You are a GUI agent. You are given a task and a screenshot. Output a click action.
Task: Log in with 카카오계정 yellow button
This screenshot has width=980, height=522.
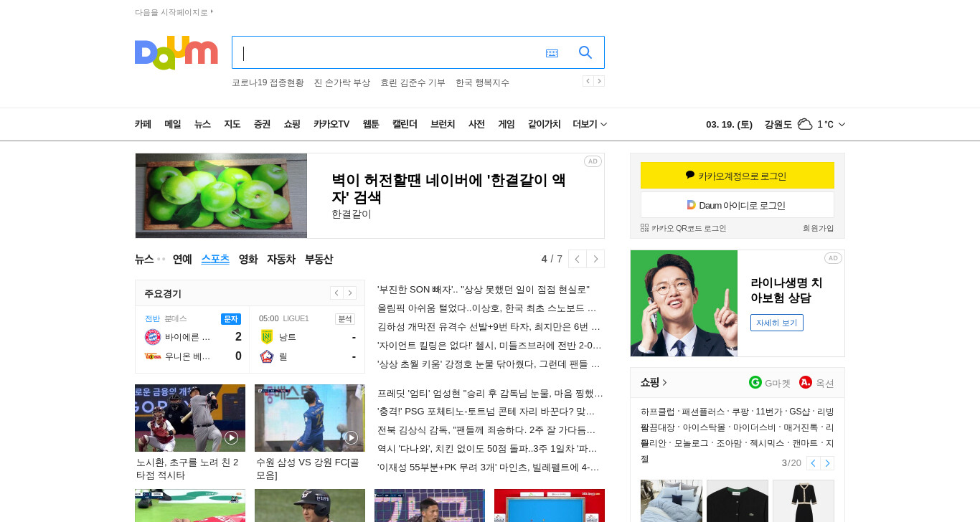[738, 176]
